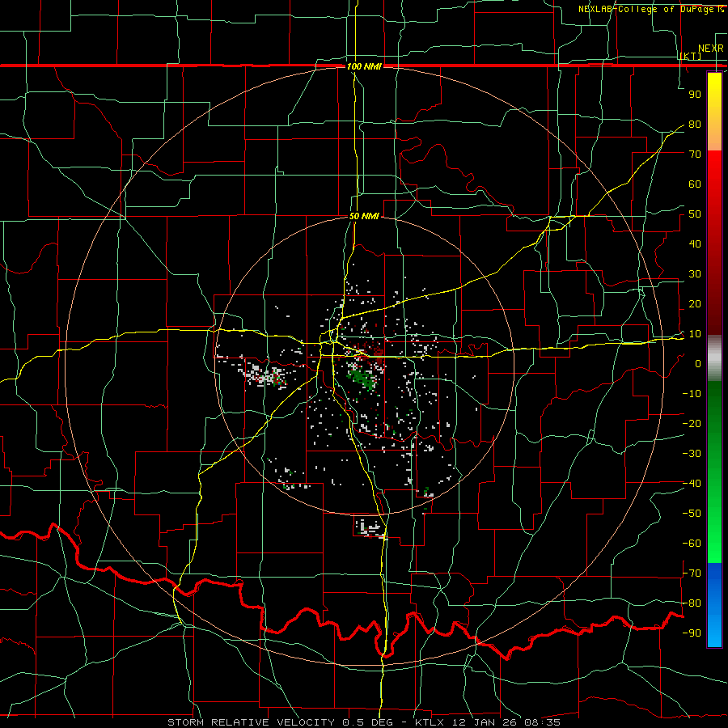Select the -70 scale value
The image size is (728, 728).
[x=692, y=574]
